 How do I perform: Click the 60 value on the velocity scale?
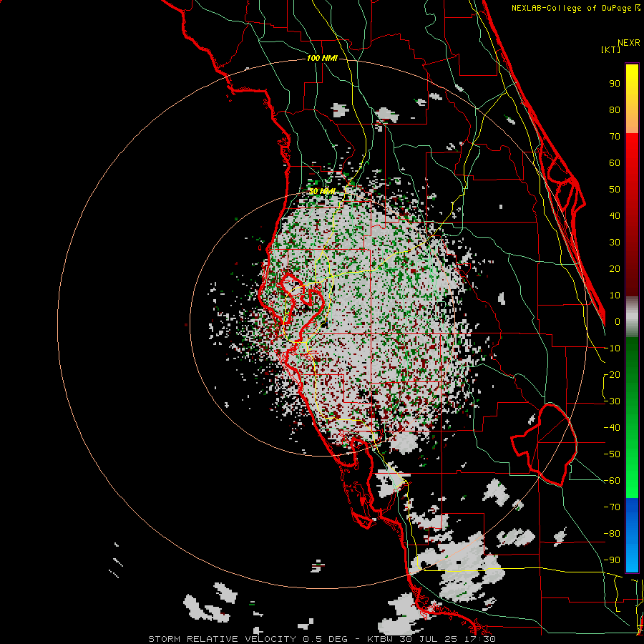coord(615,163)
